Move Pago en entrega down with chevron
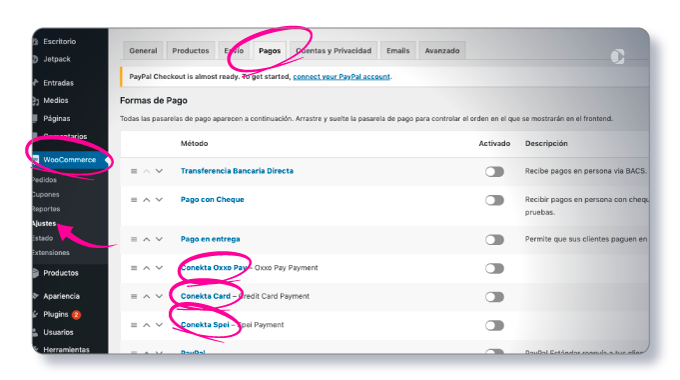This screenshot has width=680, height=380. click(159, 239)
